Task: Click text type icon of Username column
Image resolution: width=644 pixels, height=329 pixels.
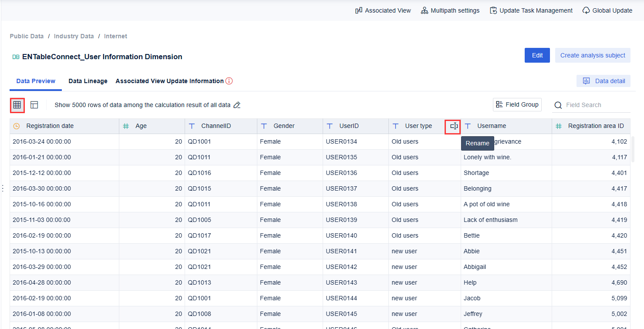Action: click(468, 126)
